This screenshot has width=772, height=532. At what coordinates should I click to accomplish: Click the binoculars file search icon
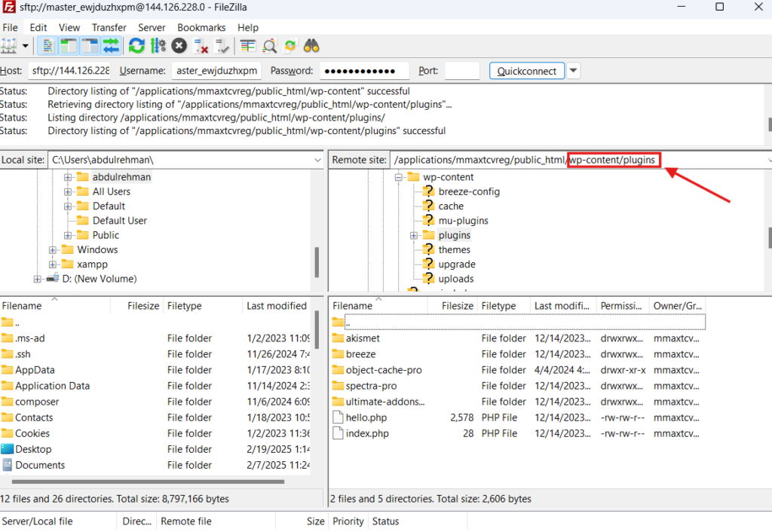coord(311,46)
